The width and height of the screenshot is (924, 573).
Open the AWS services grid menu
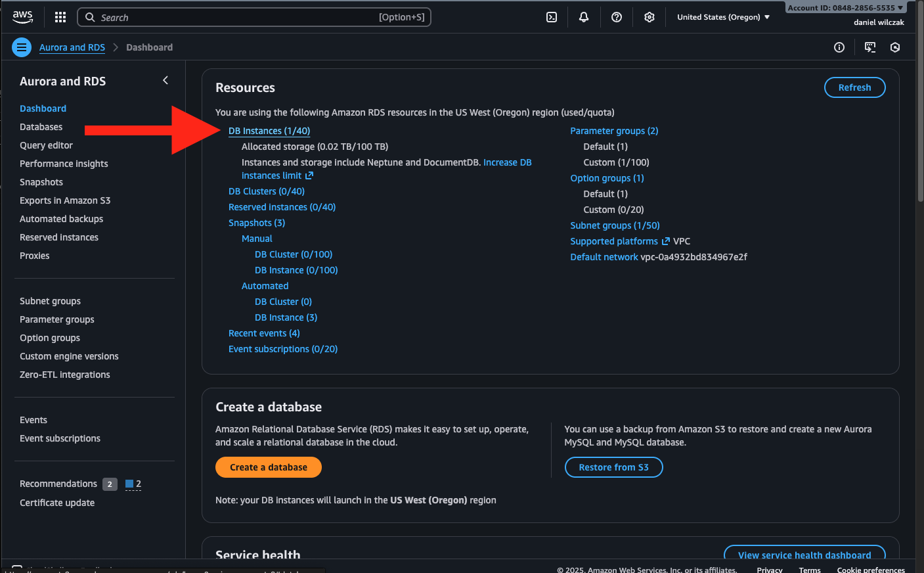60,17
